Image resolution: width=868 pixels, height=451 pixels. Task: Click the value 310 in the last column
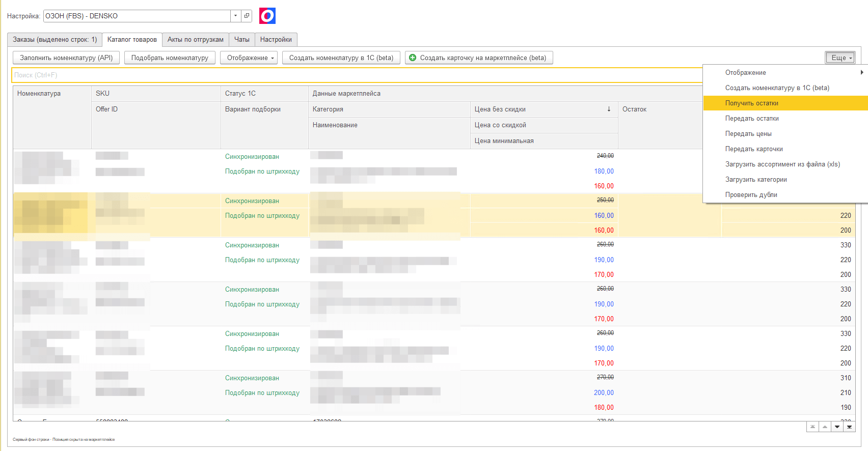(846, 378)
